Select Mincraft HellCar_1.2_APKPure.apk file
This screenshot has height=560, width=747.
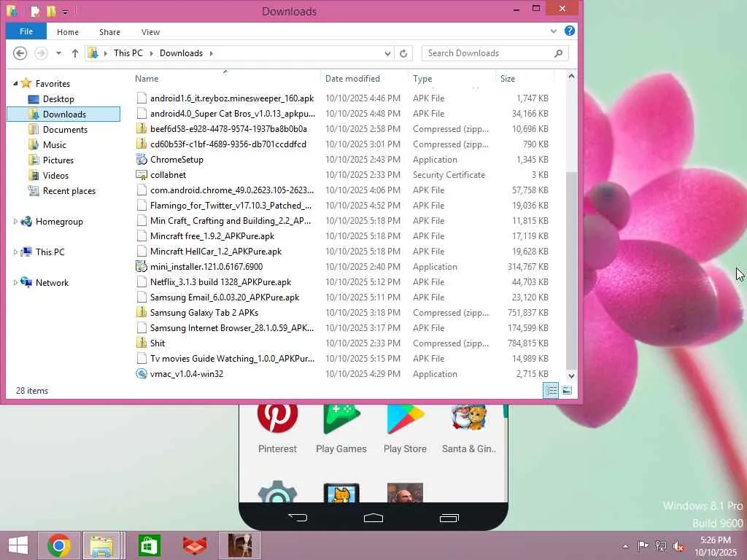pyautogui.click(x=216, y=252)
